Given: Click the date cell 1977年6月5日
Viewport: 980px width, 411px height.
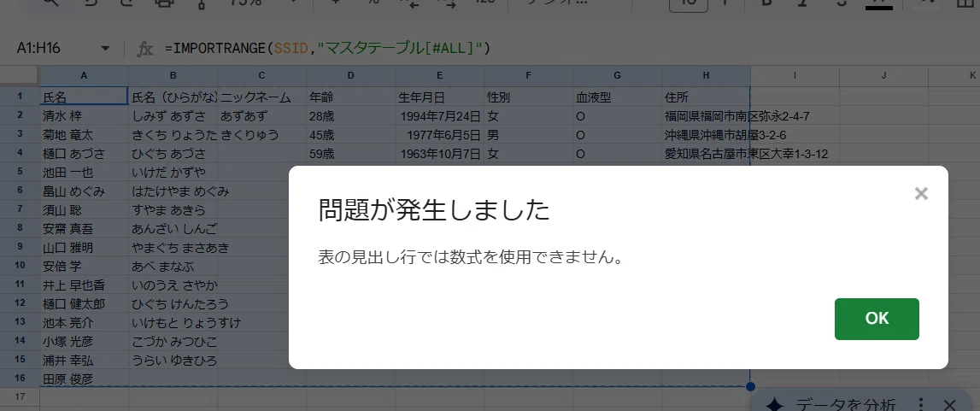Looking at the screenshot, I should tap(439, 134).
